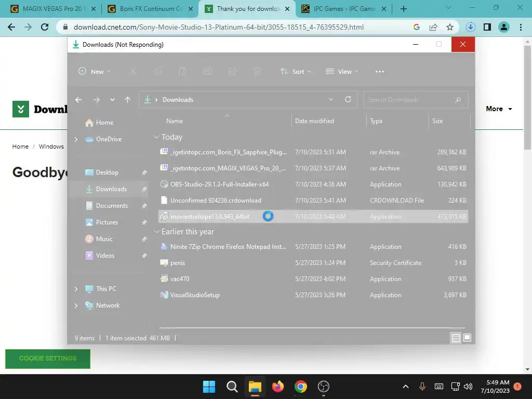Screen dimensions: 532x399
Task: Click COOKIE SETTINGS button
Action: tap(48, 358)
